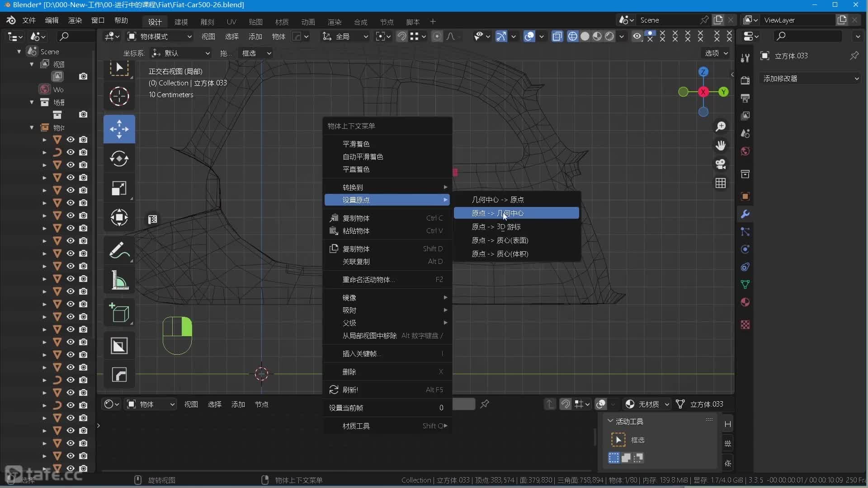The width and height of the screenshot is (868, 488).
Task: Switch orthographic/perspective grid icon
Action: pyautogui.click(x=721, y=183)
